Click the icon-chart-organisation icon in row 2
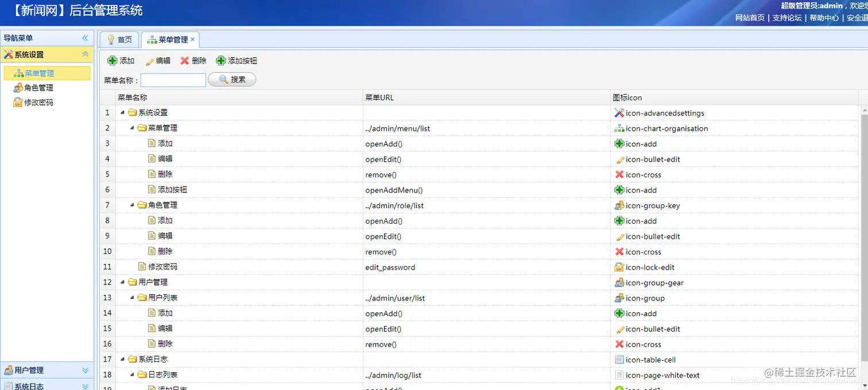Image resolution: width=868 pixels, height=390 pixels. click(619, 128)
